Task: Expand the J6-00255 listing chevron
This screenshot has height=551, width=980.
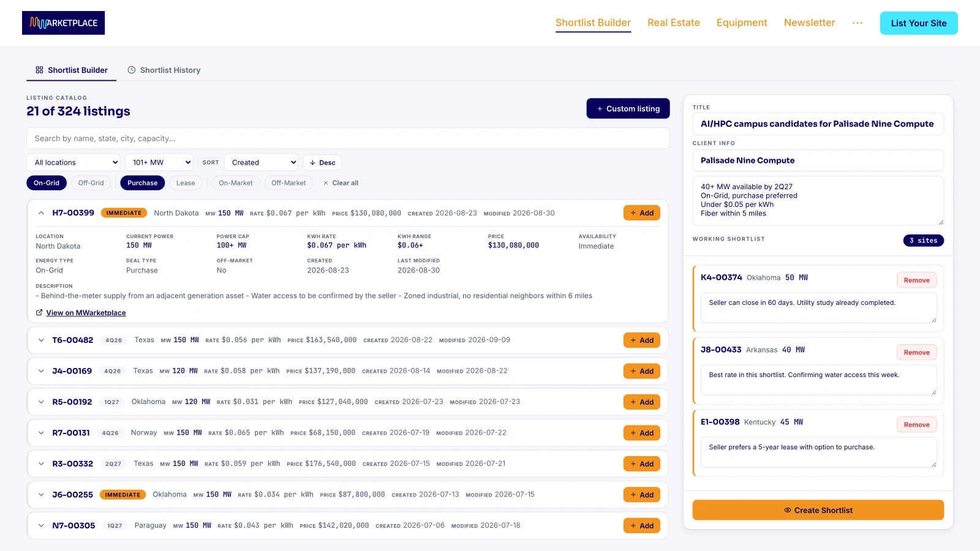Action: click(41, 495)
